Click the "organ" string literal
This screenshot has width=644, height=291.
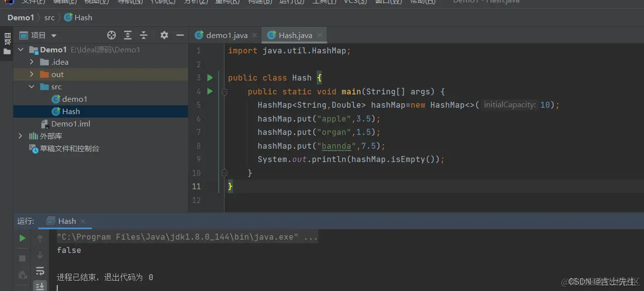[x=334, y=132]
